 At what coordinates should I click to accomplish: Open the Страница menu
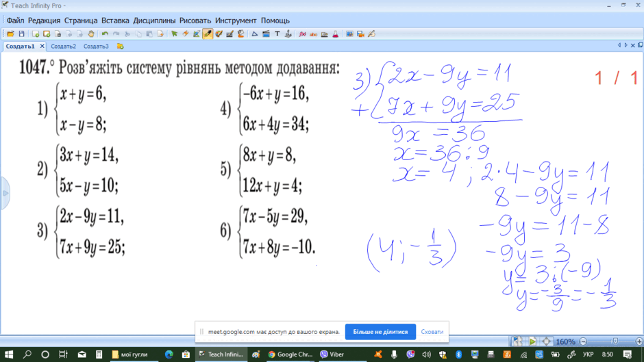81,21
